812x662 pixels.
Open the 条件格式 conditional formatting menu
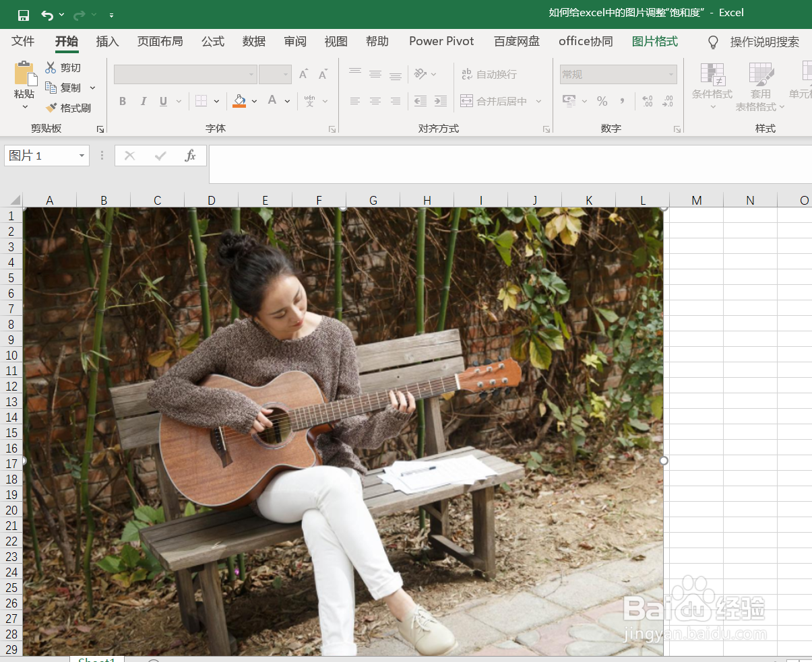click(712, 87)
